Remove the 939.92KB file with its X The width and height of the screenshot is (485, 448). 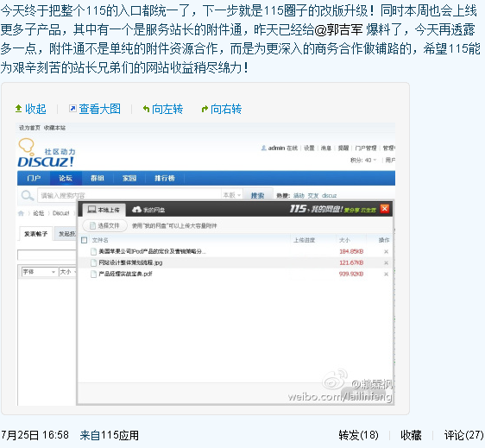[x=386, y=274]
